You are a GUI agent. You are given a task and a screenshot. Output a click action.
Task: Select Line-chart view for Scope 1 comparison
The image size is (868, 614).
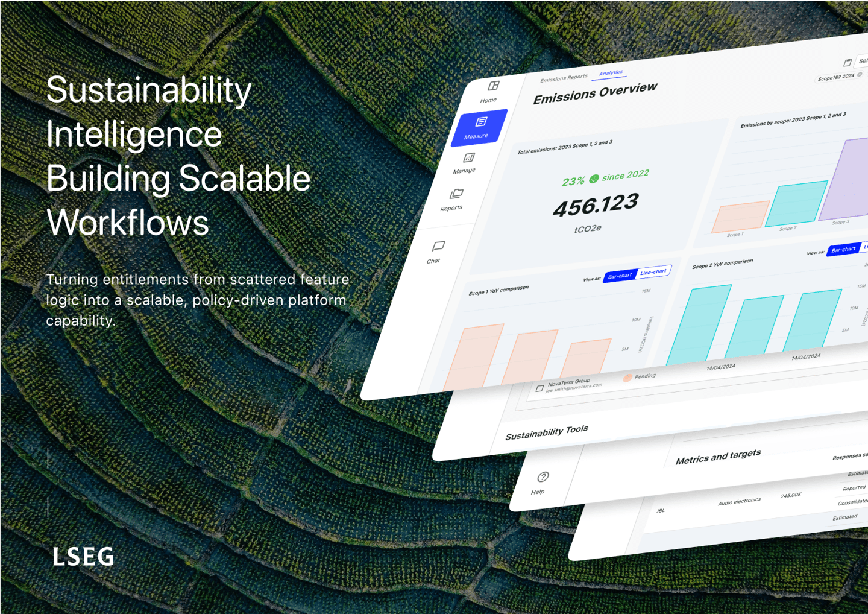(653, 272)
